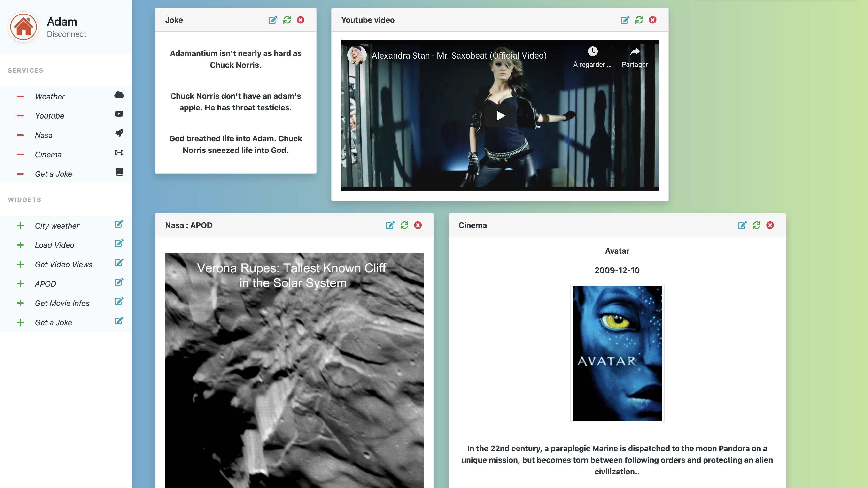The height and width of the screenshot is (488, 868).
Task: Select the Youtube service label
Action: 50,116
